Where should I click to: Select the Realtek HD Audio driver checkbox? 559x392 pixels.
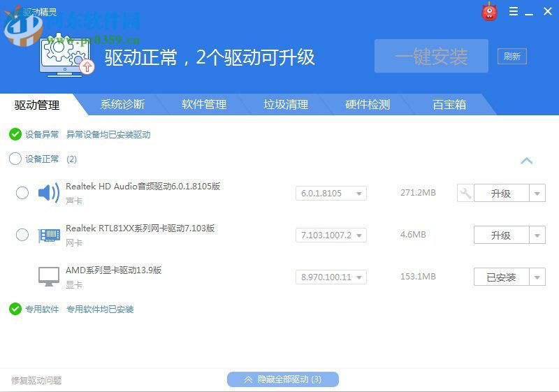pos(22,193)
